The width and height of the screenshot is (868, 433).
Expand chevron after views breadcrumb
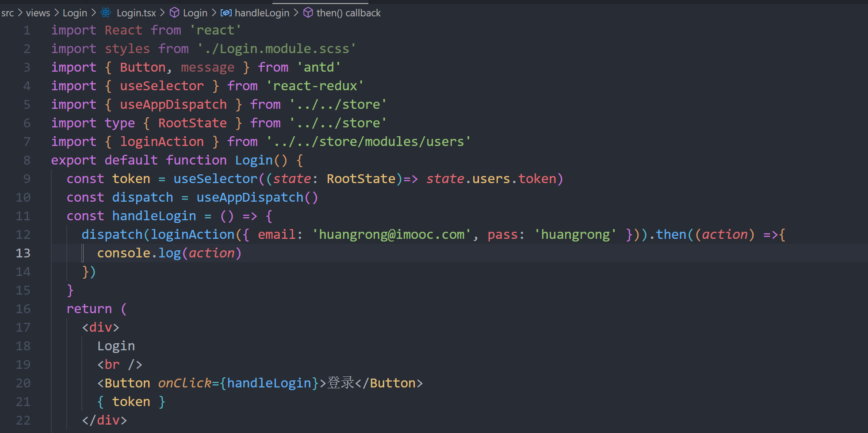56,13
